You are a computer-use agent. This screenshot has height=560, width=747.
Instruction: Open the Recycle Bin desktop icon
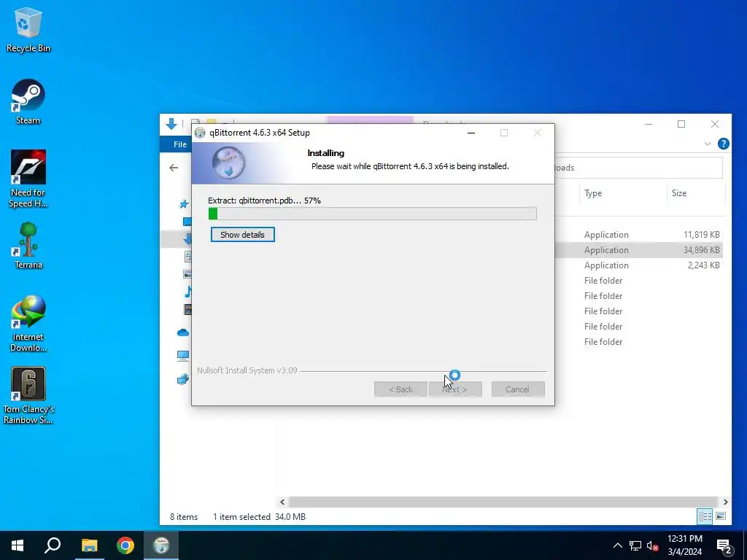click(x=28, y=29)
